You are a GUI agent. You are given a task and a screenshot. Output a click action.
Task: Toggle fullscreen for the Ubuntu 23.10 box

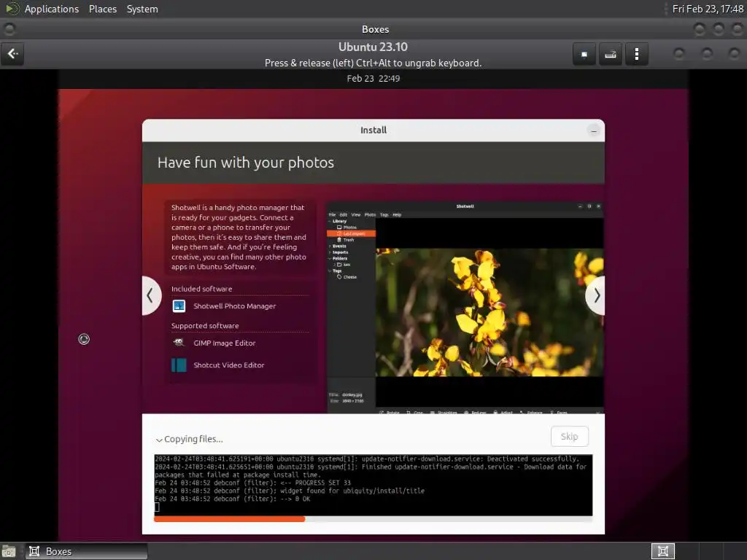click(x=584, y=54)
